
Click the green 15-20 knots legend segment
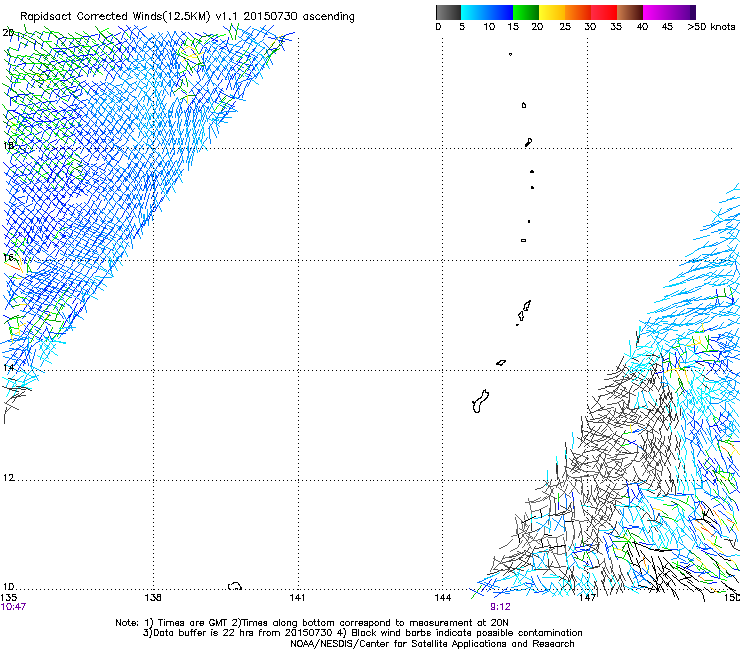(x=526, y=12)
